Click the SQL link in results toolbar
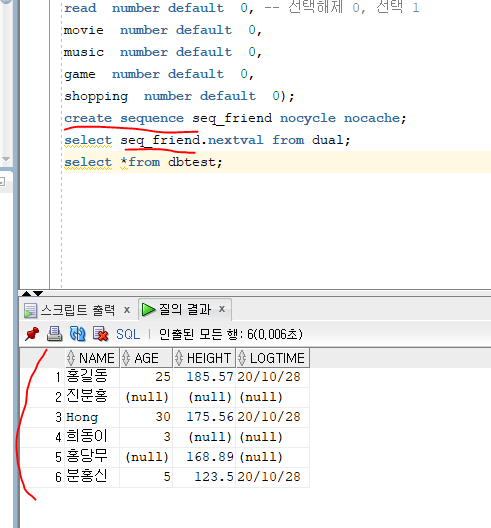491x528 pixels. [128, 334]
